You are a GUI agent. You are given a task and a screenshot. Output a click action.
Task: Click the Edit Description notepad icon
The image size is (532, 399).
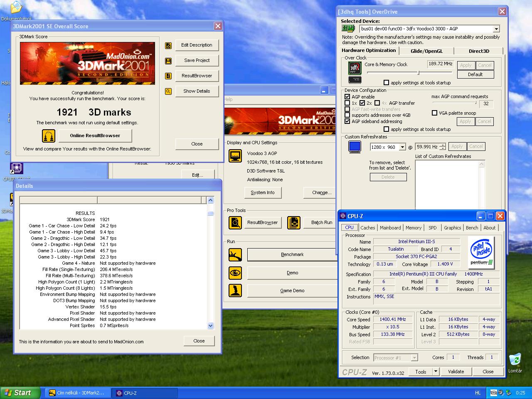click(x=168, y=45)
